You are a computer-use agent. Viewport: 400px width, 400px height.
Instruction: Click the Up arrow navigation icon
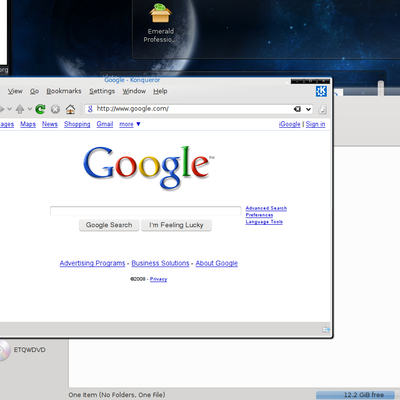coord(20,109)
